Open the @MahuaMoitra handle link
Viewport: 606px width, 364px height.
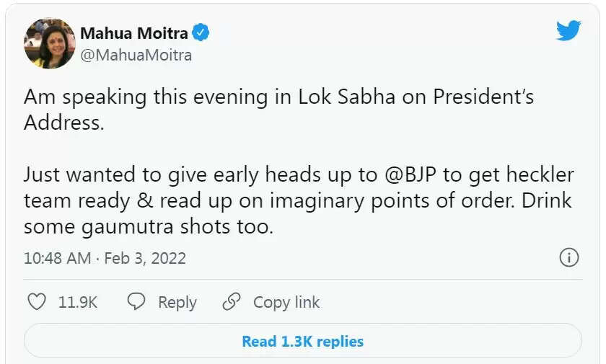point(136,56)
